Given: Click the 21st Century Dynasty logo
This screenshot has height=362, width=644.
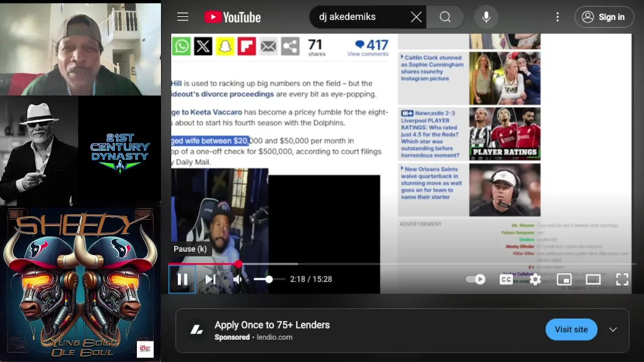Looking at the screenshot, I should tap(120, 153).
